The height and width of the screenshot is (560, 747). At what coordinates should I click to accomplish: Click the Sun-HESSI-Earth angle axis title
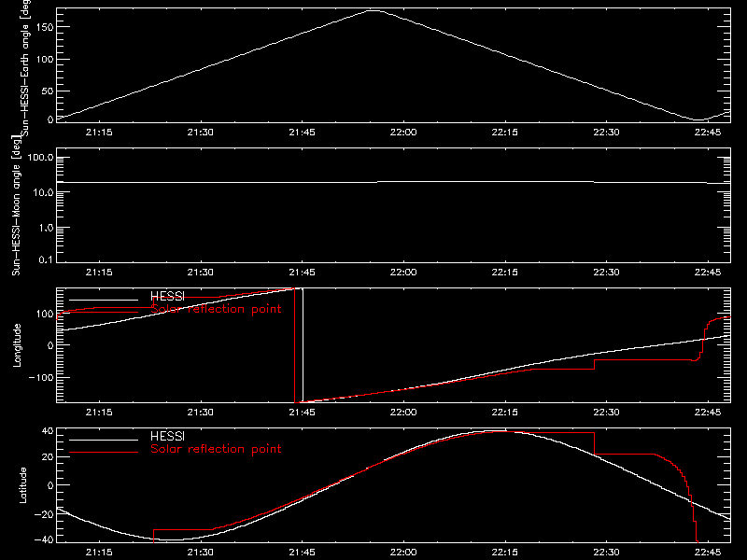point(25,67)
